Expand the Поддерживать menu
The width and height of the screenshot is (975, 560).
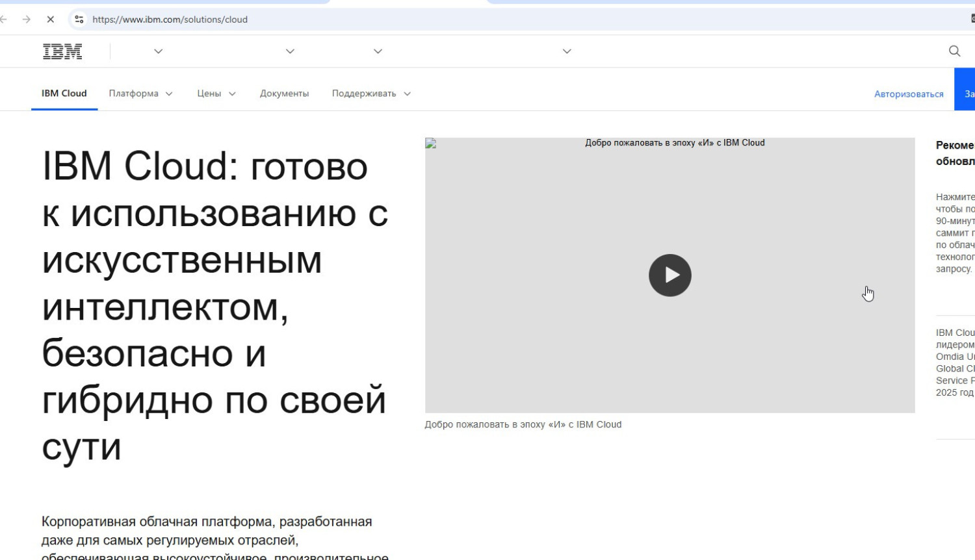[x=371, y=94]
